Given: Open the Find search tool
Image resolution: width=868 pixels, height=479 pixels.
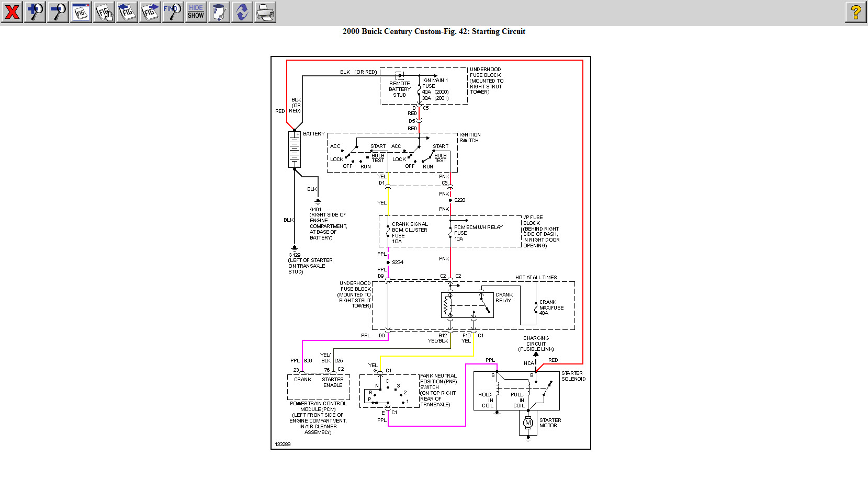Looking at the screenshot, I should [173, 12].
